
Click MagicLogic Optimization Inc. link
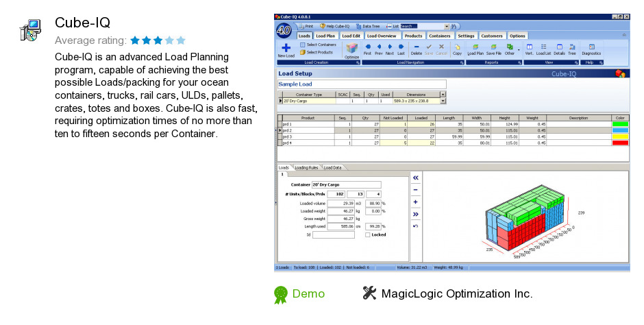click(457, 293)
